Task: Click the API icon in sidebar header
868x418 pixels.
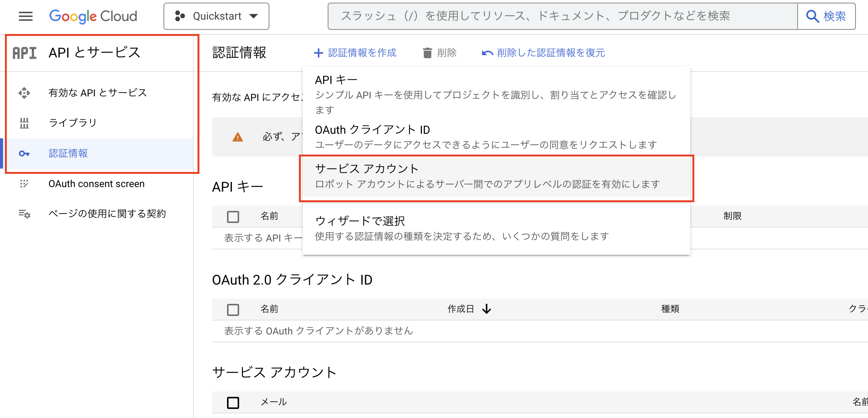Action: [x=25, y=53]
